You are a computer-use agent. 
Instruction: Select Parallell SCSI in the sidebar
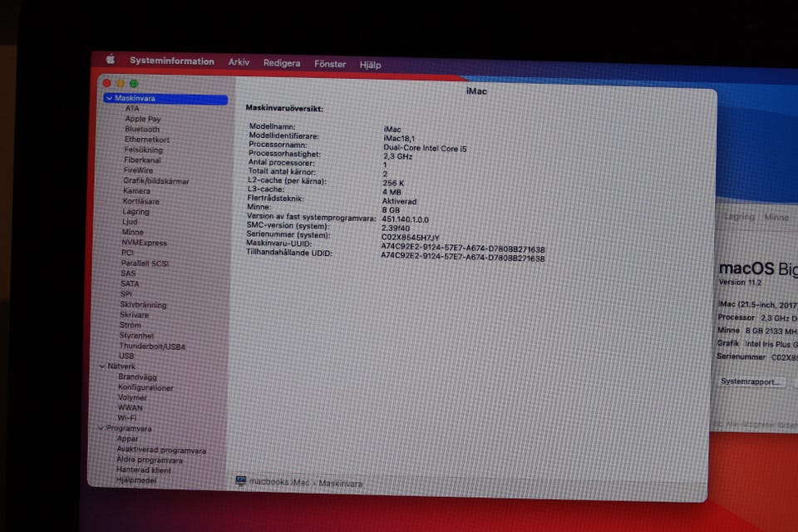[x=145, y=264]
